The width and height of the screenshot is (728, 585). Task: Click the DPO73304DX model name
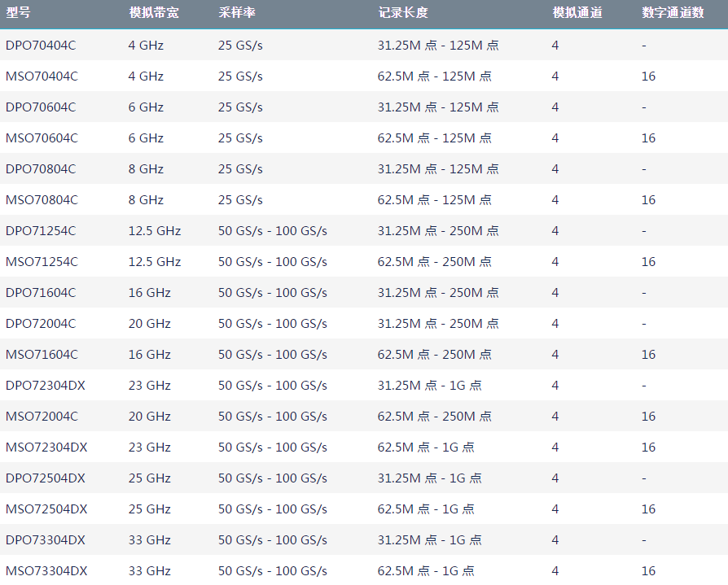45,540
